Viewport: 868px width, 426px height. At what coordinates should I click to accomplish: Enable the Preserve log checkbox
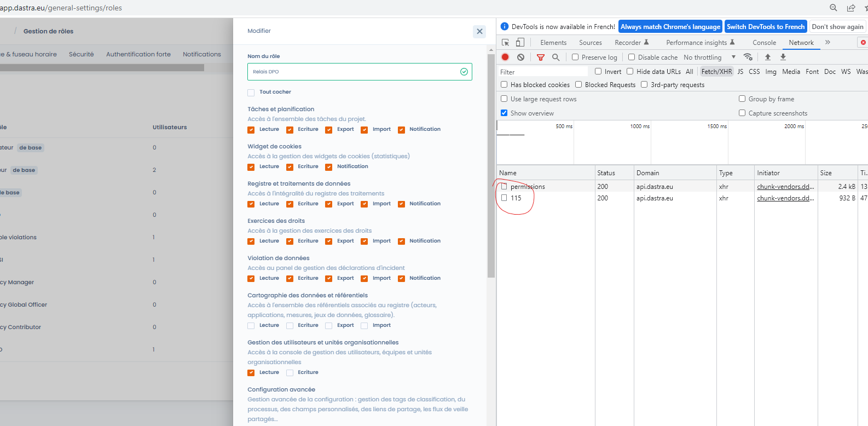click(x=575, y=57)
